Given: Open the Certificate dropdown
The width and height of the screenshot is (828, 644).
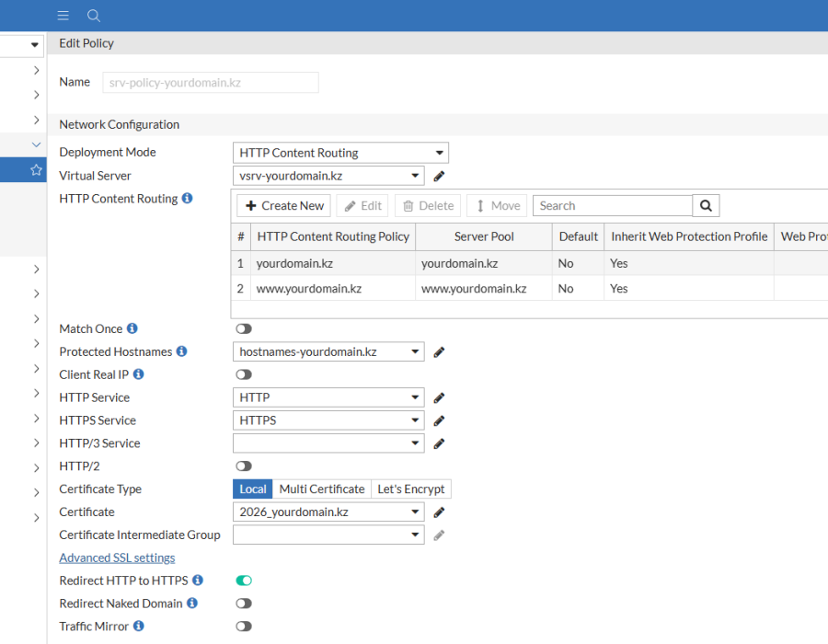Looking at the screenshot, I should pyautogui.click(x=328, y=512).
